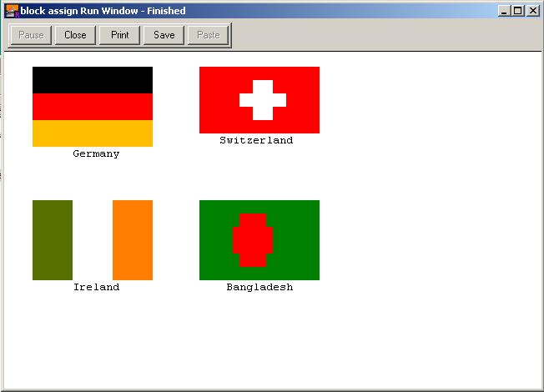Select the green stripe of Ireland flag

tap(53, 240)
